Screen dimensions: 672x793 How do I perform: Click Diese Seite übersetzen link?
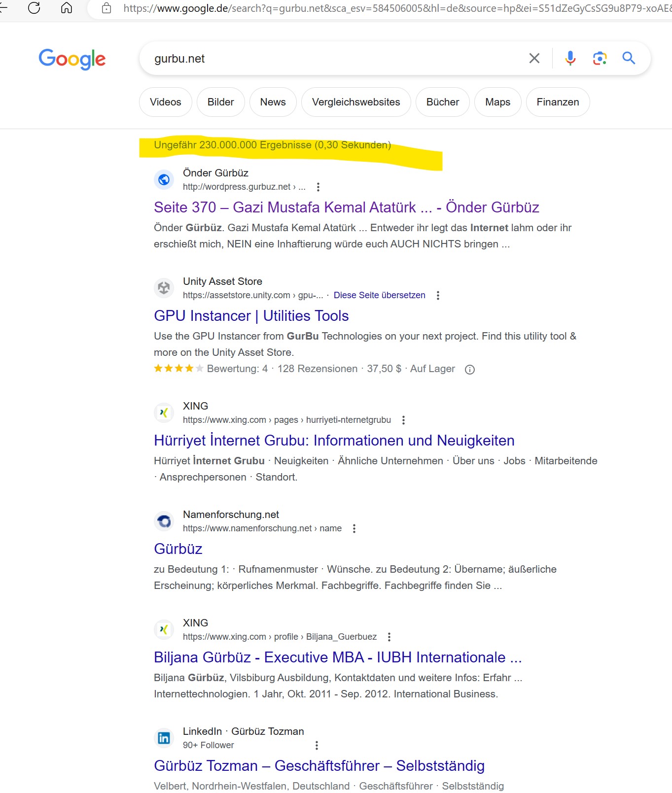pyautogui.click(x=379, y=295)
